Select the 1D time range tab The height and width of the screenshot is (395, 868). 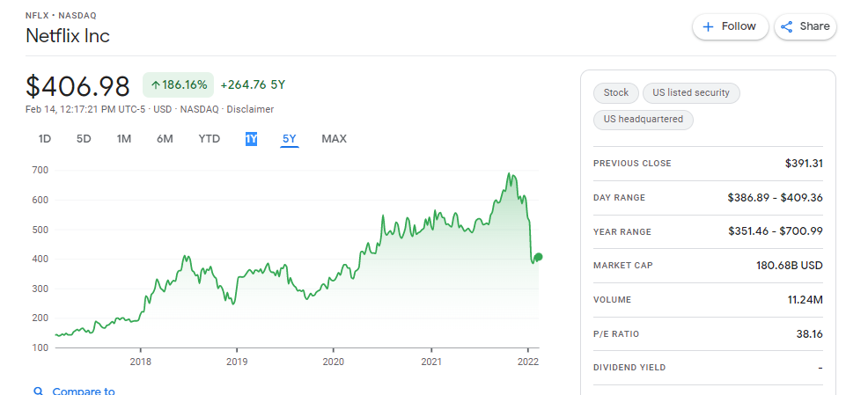45,139
